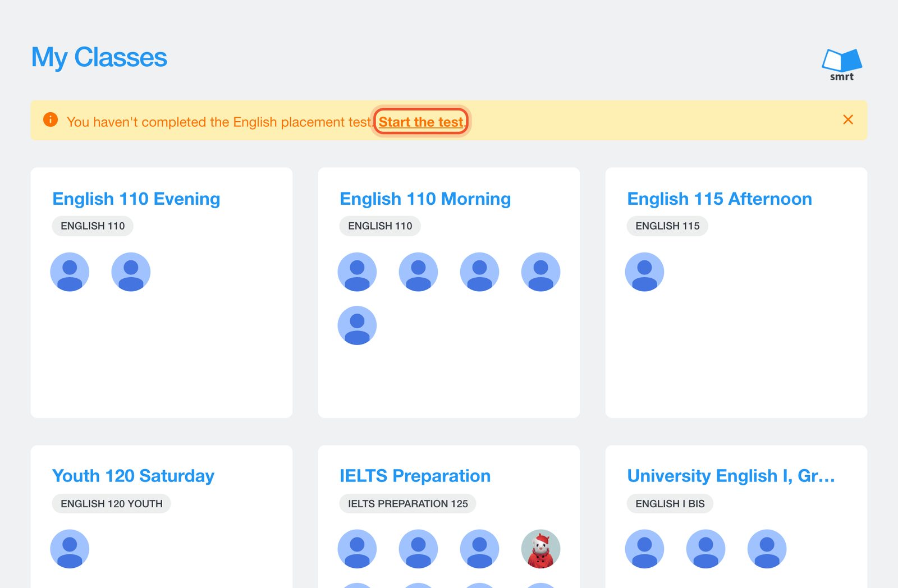The height and width of the screenshot is (588, 898).
Task: Click the only avatar in English 115 Afternoon
Action: point(644,272)
